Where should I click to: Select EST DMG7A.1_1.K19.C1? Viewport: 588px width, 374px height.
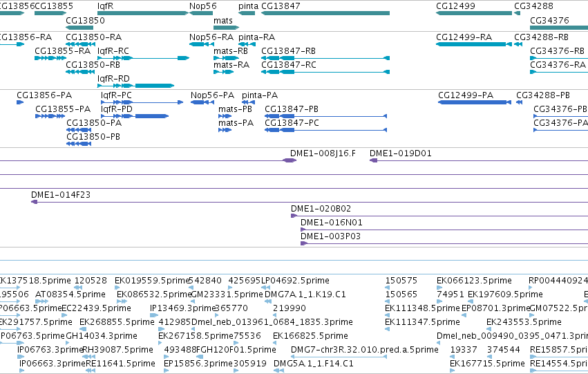click(305, 294)
